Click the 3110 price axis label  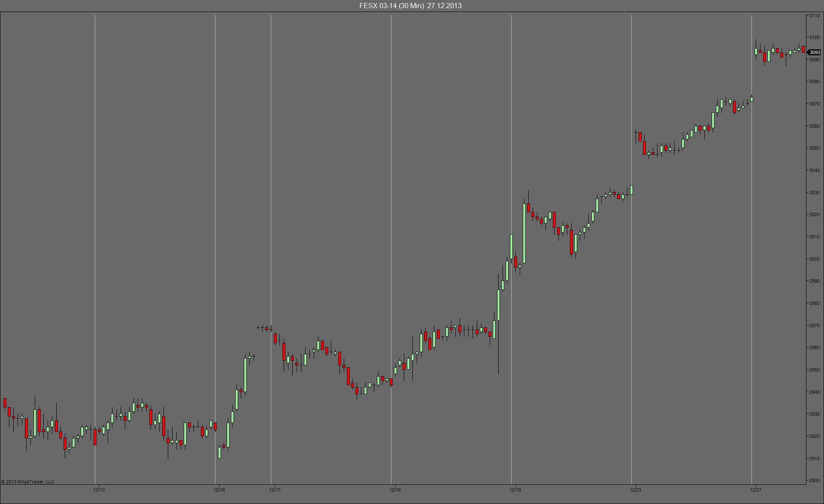(814, 15)
